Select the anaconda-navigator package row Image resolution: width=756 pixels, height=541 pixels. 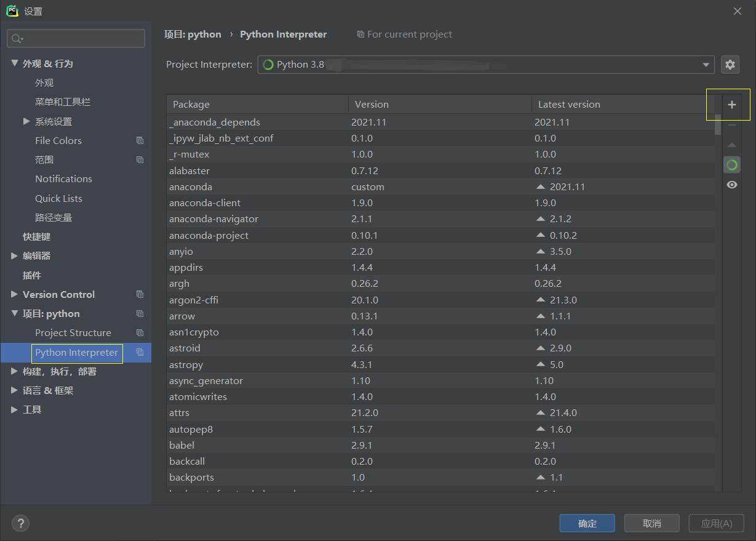tap(440, 219)
